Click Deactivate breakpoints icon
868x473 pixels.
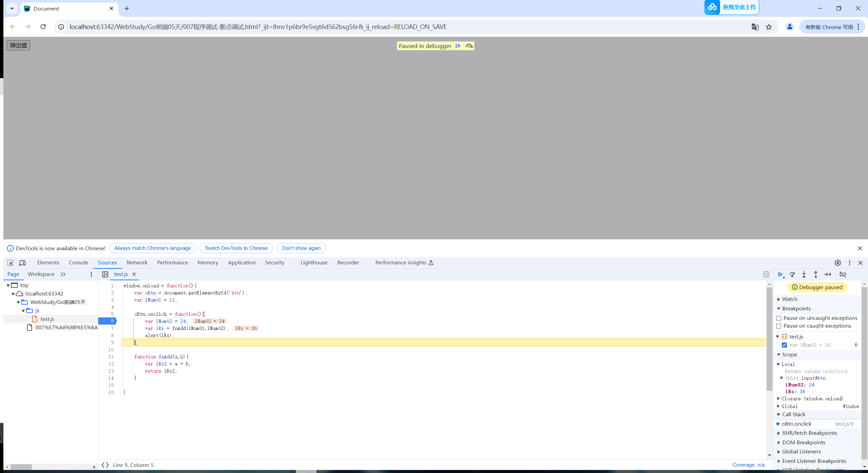pyautogui.click(x=843, y=275)
